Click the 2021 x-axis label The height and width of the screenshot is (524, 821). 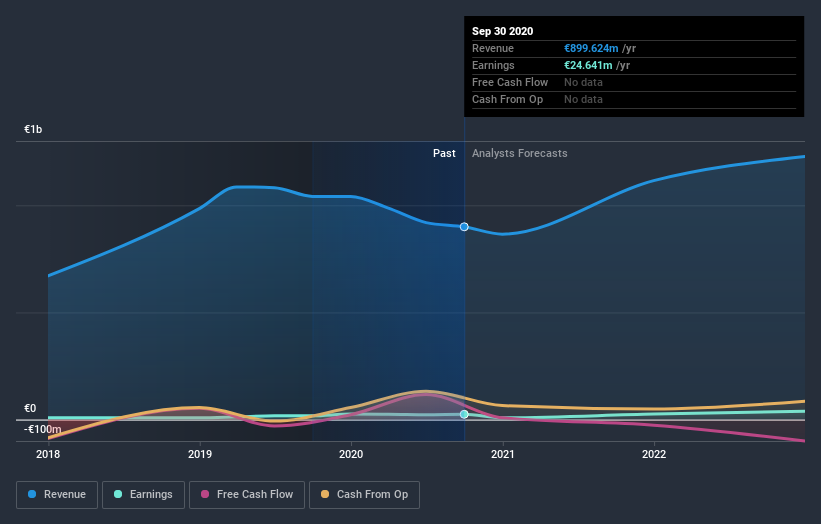503,454
